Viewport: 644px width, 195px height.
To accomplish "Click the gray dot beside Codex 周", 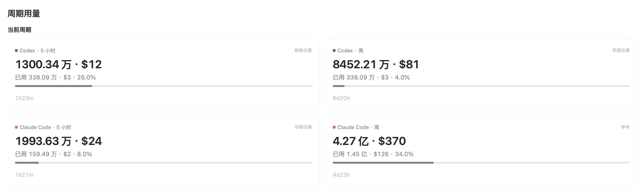I will pyautogui.click(x=334, y=51).
